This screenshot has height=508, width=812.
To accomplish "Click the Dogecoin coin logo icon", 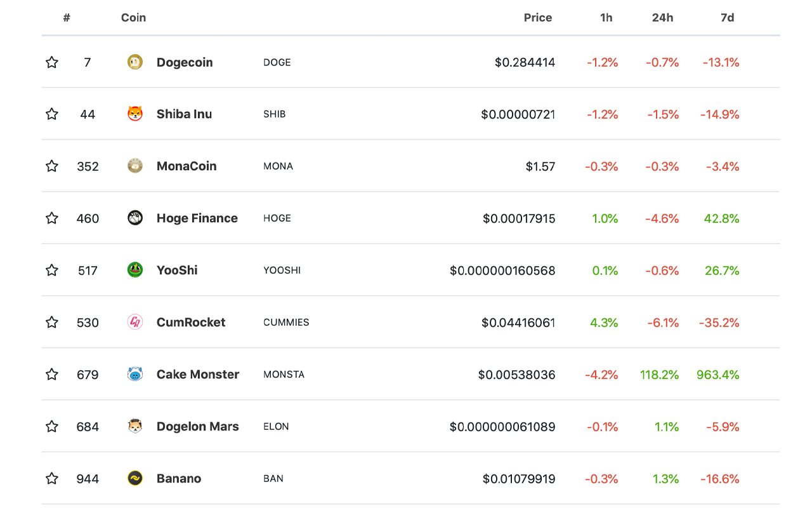I will click(x=135, y=62).
